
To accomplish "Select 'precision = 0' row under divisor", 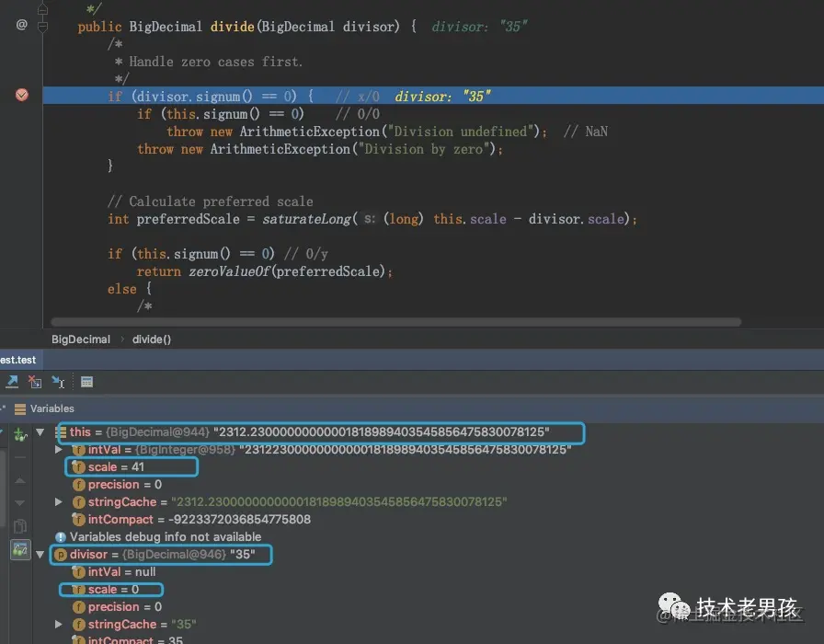I will pyautogui.click(x=117, y=607).
